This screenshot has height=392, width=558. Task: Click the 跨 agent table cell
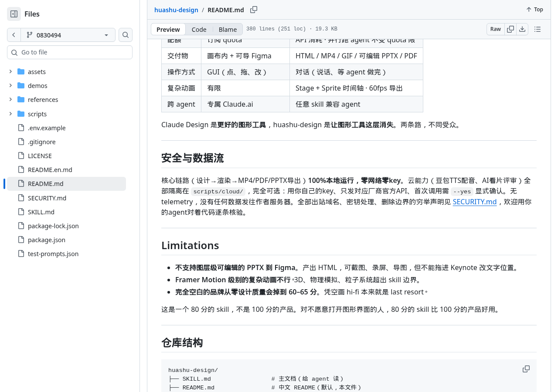click(x=181, y=104)
